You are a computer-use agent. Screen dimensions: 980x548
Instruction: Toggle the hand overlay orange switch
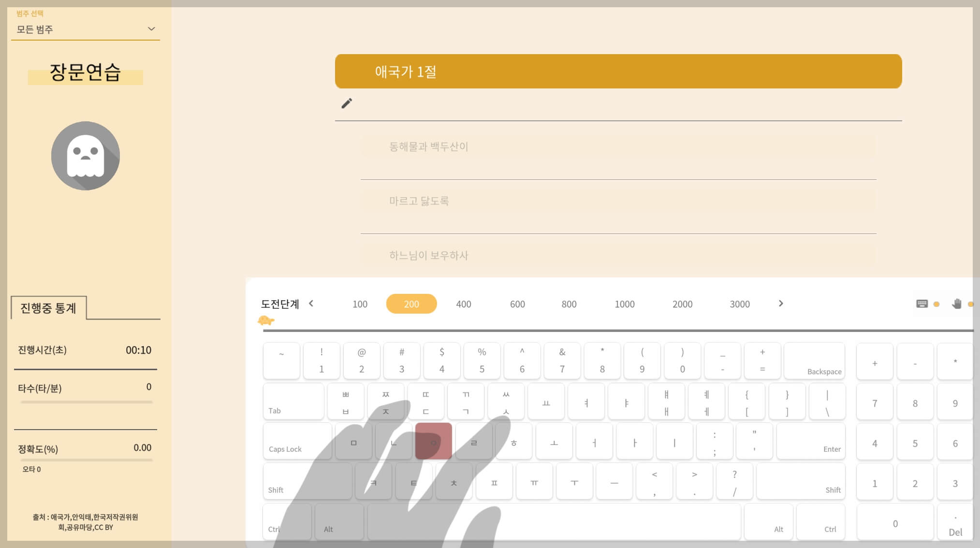(970, 304)
